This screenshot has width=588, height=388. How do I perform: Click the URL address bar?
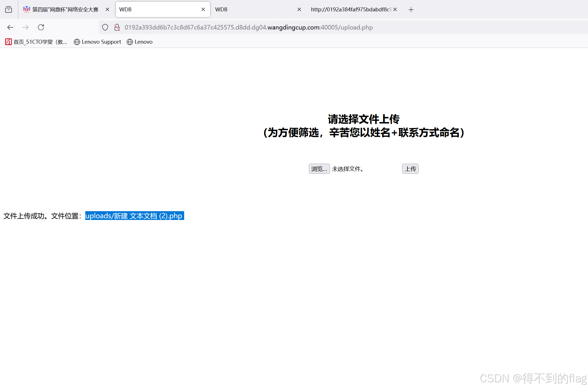click(249, 27)
